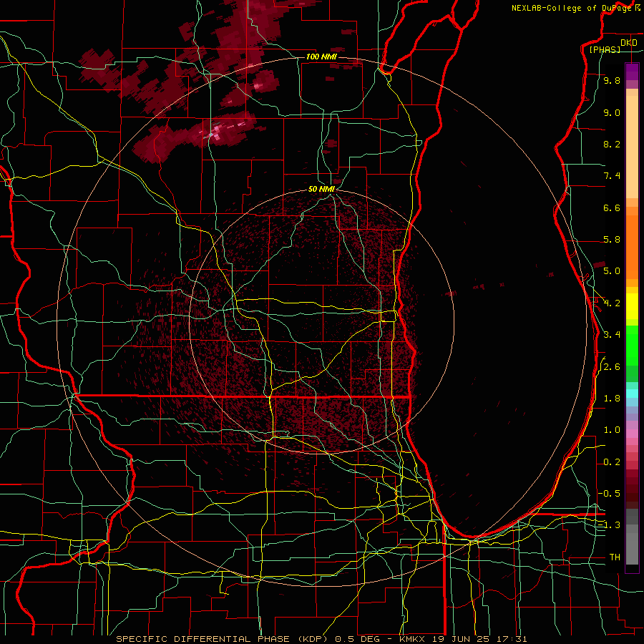Screen dimensions: 644x644
Task: Click the 5.8 scale value
Action: [x=612, y=240]
